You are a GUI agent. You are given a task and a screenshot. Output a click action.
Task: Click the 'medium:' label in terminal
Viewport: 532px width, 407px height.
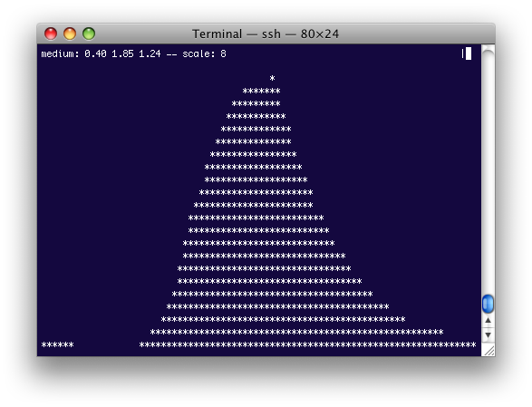coord(60,54)
